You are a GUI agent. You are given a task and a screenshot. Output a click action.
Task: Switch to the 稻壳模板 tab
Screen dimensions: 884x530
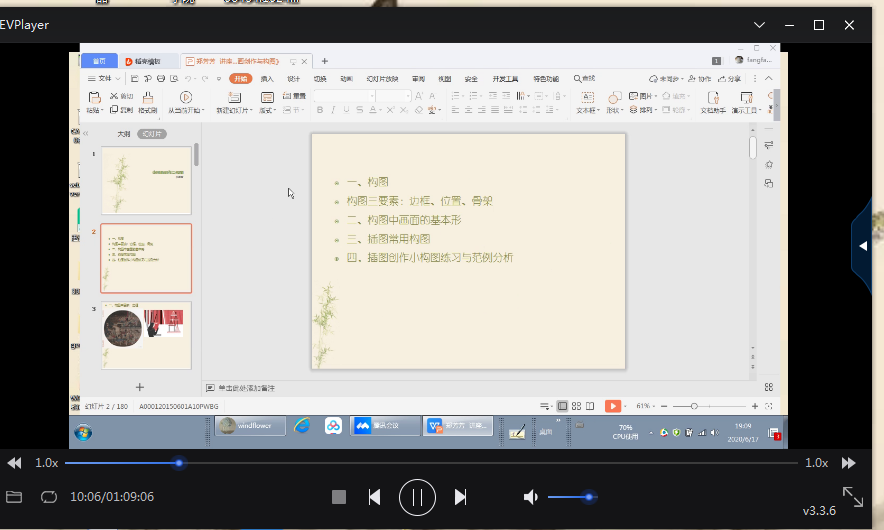tap(148, 61)
